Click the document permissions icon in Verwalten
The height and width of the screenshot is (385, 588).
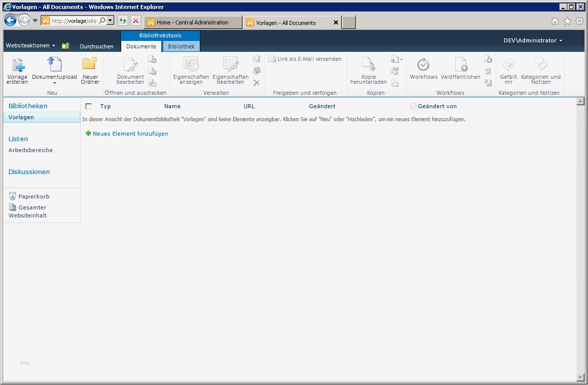click(x=257, y=71)
